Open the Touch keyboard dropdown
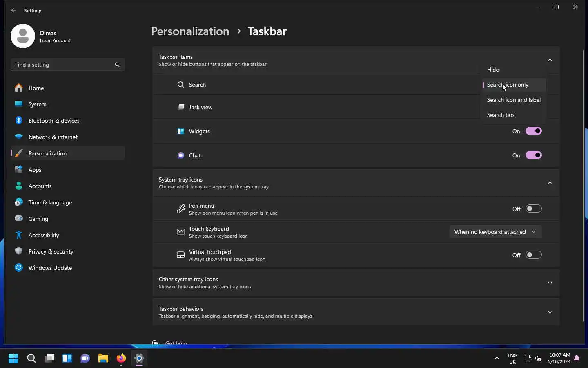Image resolution: width=588 pixels, height=368 pixels. pyautogui.click(x=495, y=232)
